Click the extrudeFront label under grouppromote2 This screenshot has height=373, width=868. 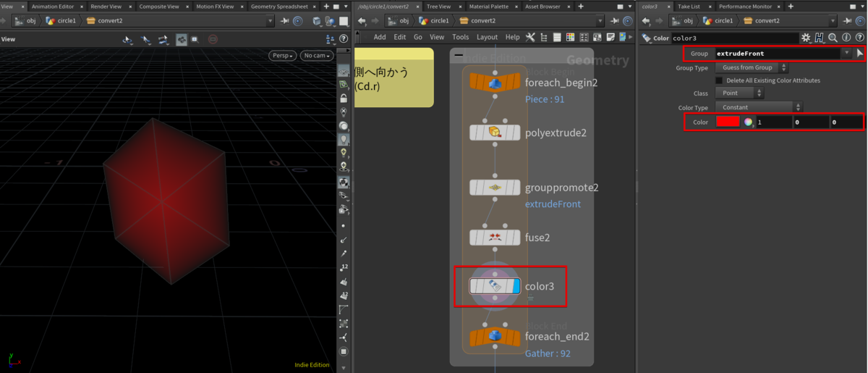tap(553, 204)
